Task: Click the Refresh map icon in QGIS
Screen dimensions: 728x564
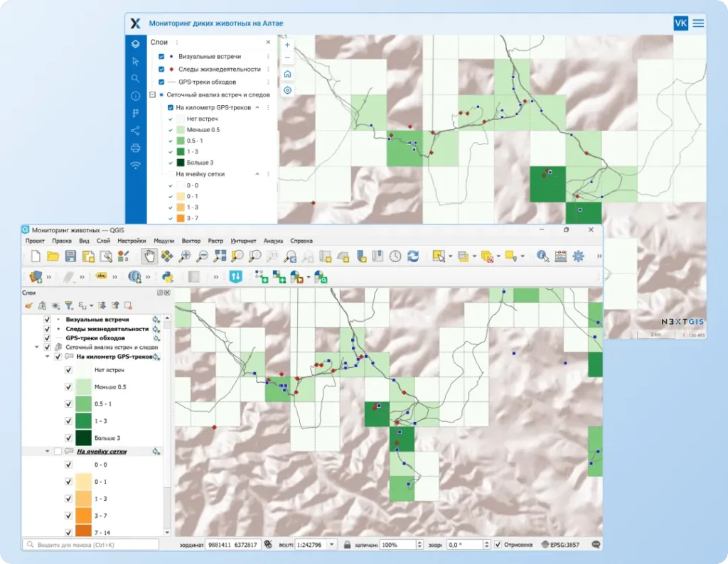Action: pyautogui.click(x=413, y=256)
